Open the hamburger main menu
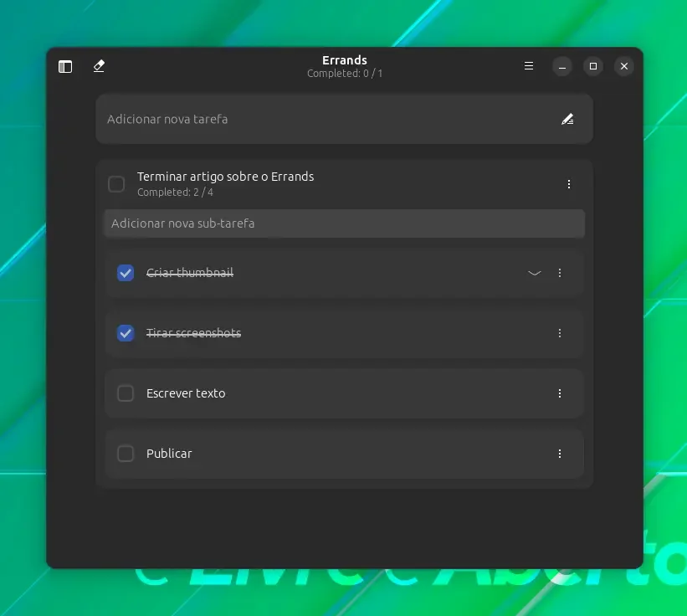 pos(529,66)
